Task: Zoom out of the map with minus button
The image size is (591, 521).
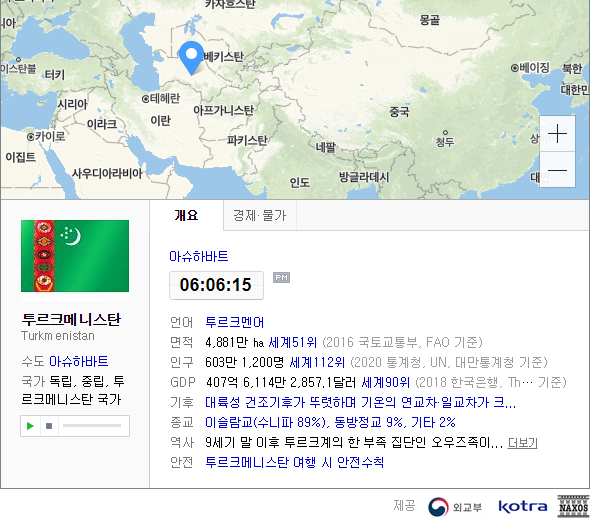Action: click(557, 170)
